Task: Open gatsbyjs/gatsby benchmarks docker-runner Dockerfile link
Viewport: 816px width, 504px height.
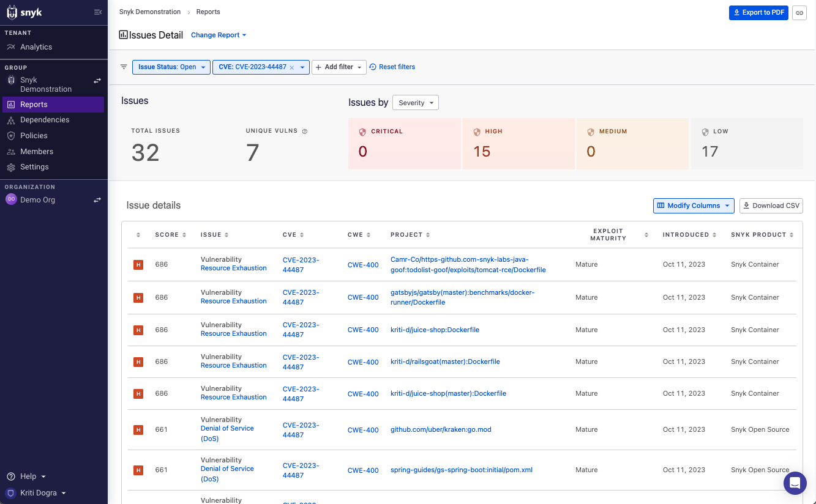Action: coord(462,297)
